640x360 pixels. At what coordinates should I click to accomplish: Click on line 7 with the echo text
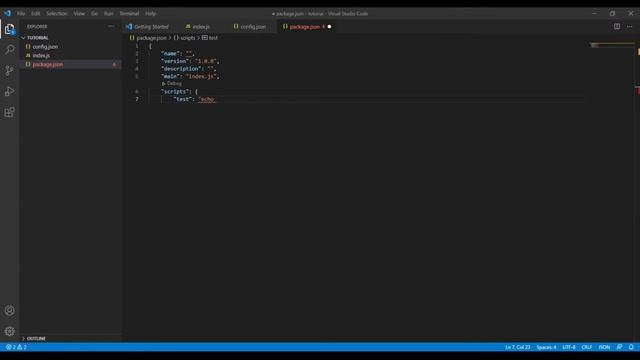coord(194,99)
